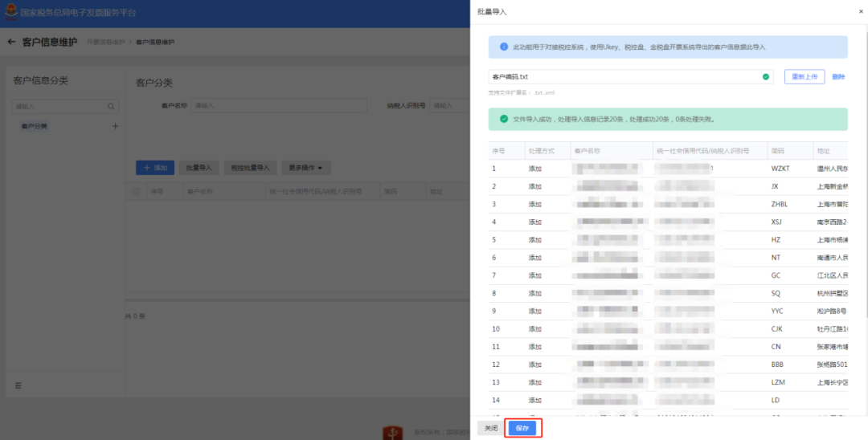Click green check icon in file field
Viewport: 868px width, 440px height.
pyautogui.click(x=766, y=77)
